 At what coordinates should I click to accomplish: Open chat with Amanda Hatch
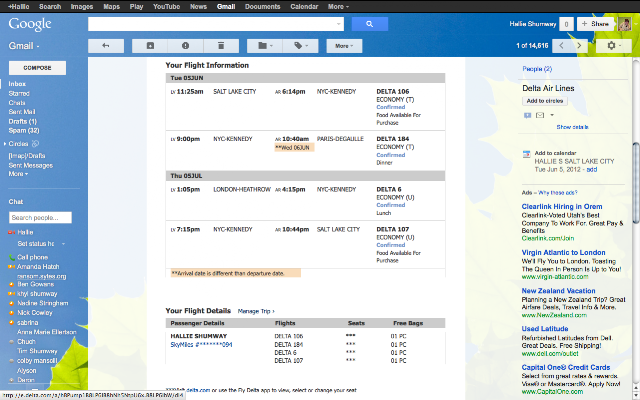(x=38, y=267)
